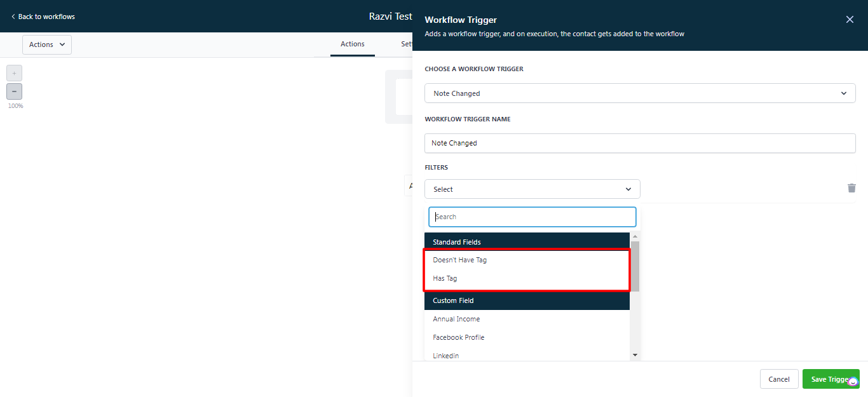The width and height of the screenshot is (868, 397).
Task: Choose the Has Tag filter option
Action: [x=445, y=278]
